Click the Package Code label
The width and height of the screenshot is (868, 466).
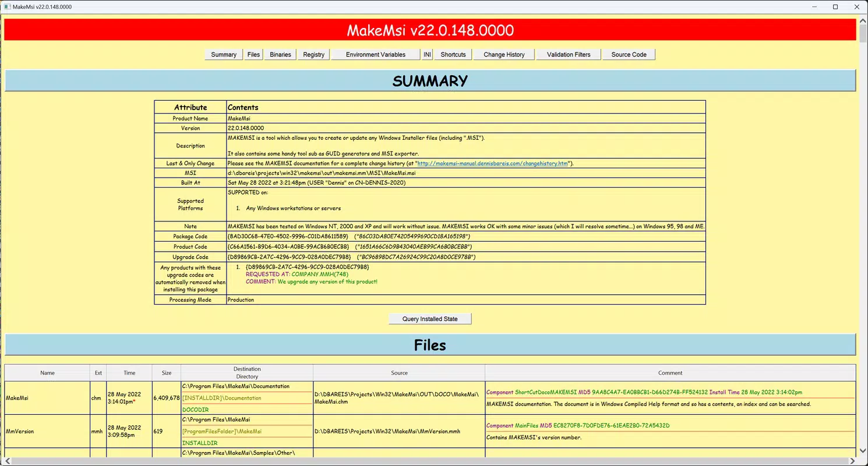pos(190,236)
